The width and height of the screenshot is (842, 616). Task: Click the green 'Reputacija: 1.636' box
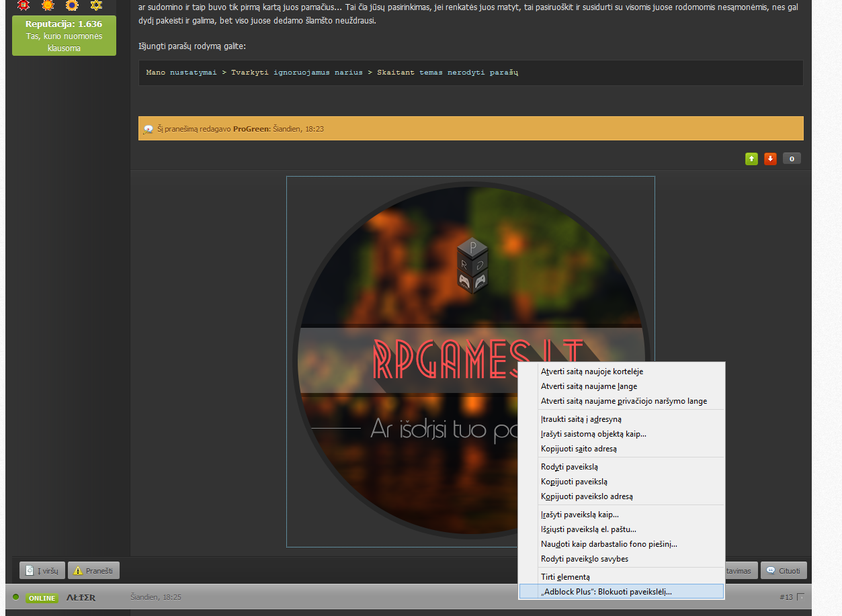tap(65, 36)
